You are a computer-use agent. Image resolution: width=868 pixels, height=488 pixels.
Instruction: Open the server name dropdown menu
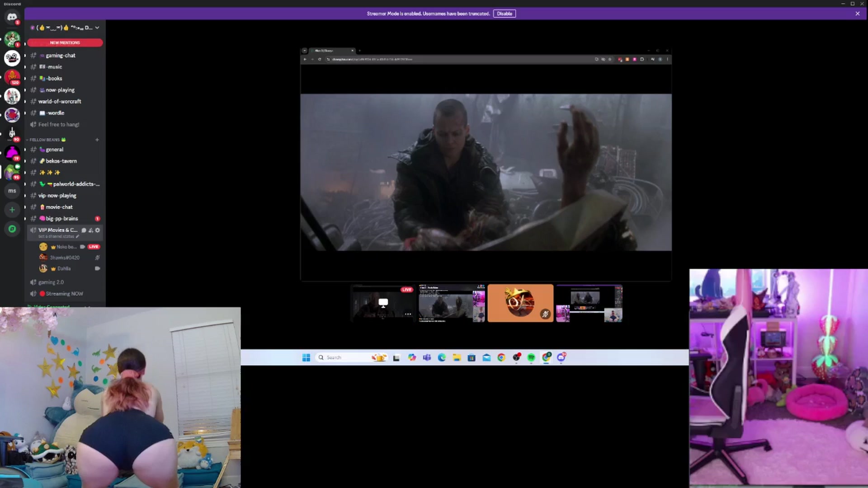[x=65, y=28]
